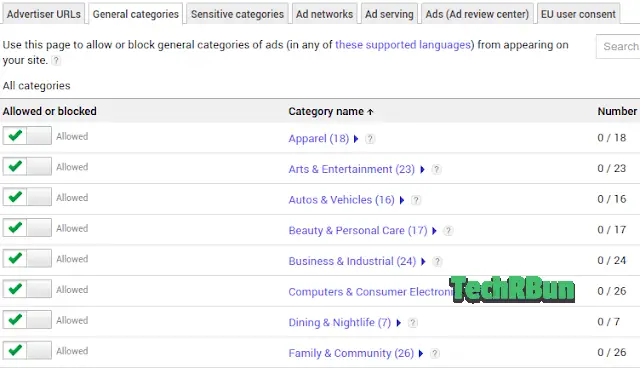Open the help icon beside Arts & Entertainment
This screenshot has width=640, height=368.
pos(436,169)
